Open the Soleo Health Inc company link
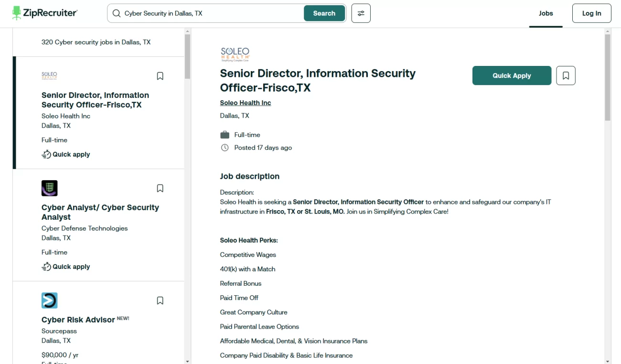 [x=246, y=103]
